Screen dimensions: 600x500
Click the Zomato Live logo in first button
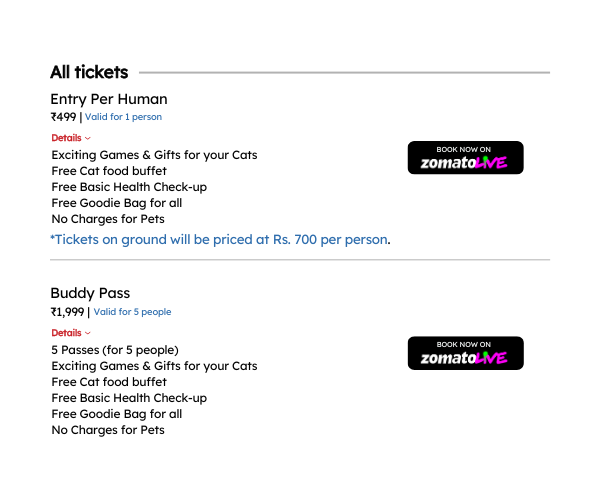click(x=464, y=163)
